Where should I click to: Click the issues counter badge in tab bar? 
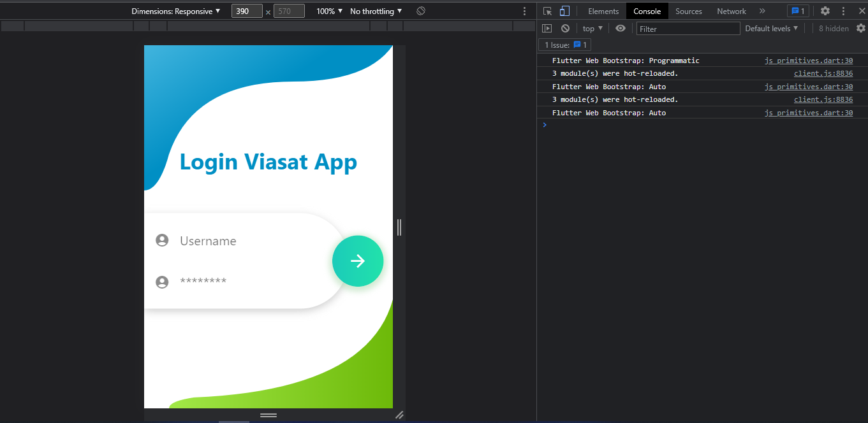tap(798, 11)
